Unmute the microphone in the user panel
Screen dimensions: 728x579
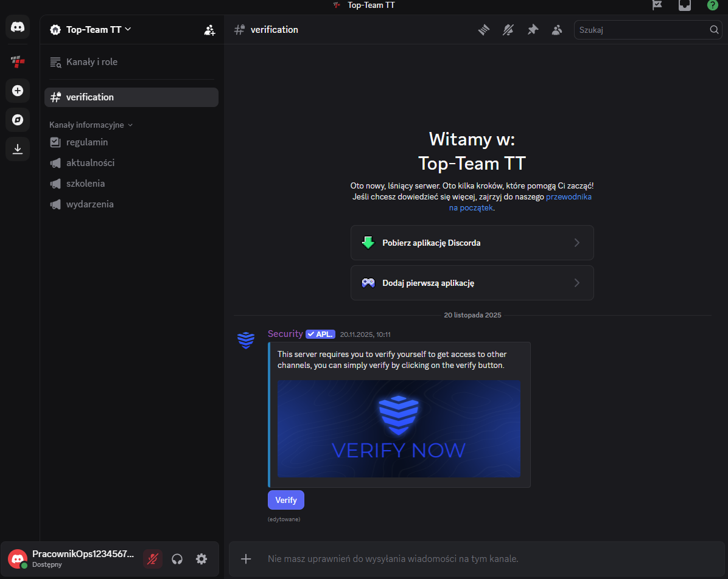coord(153,559)
